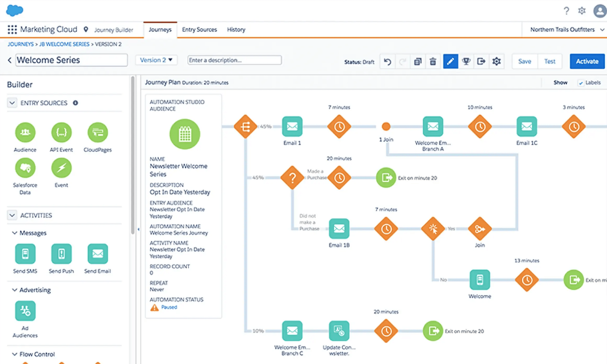Click the Activate button
This screenshot has height=364, width=607.
point(587,61)
